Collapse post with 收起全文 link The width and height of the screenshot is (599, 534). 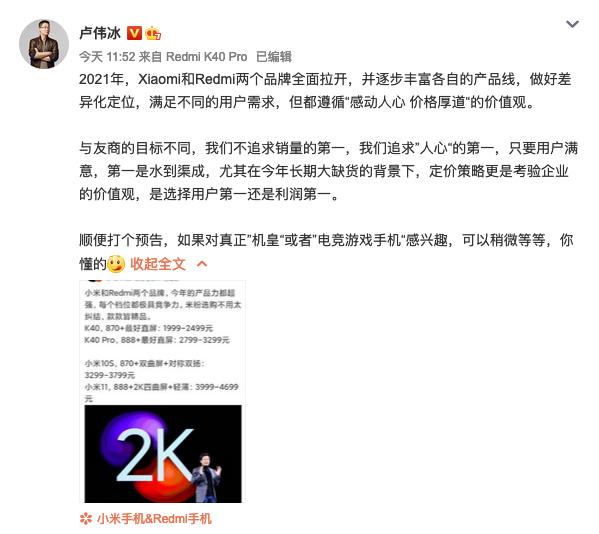coord(158,264)
